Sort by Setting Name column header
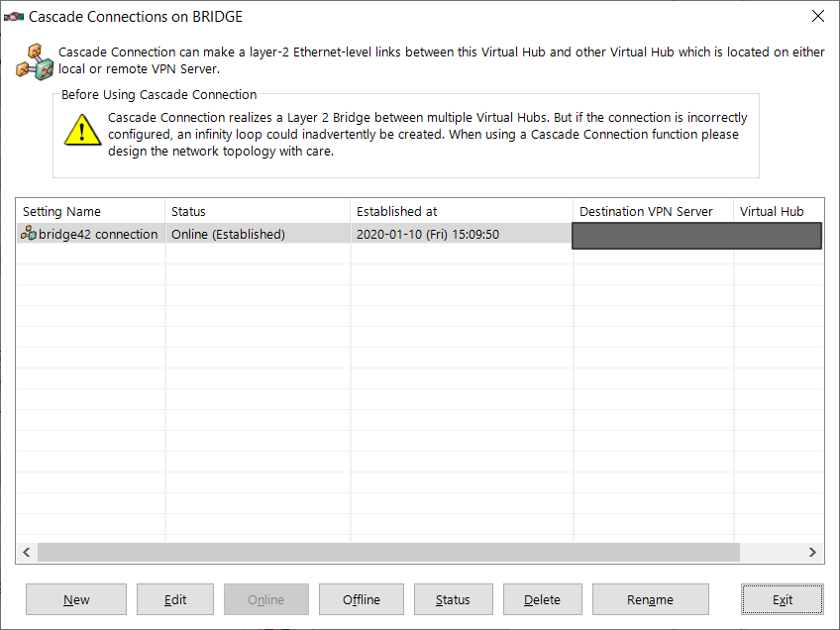Image resolution: width=840 pixels, height=630 pixels. (x=90, y=211)
